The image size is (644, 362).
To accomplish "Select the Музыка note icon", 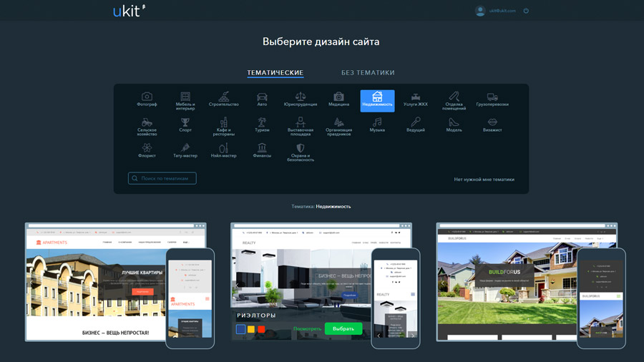I will [x=377, y=123].
